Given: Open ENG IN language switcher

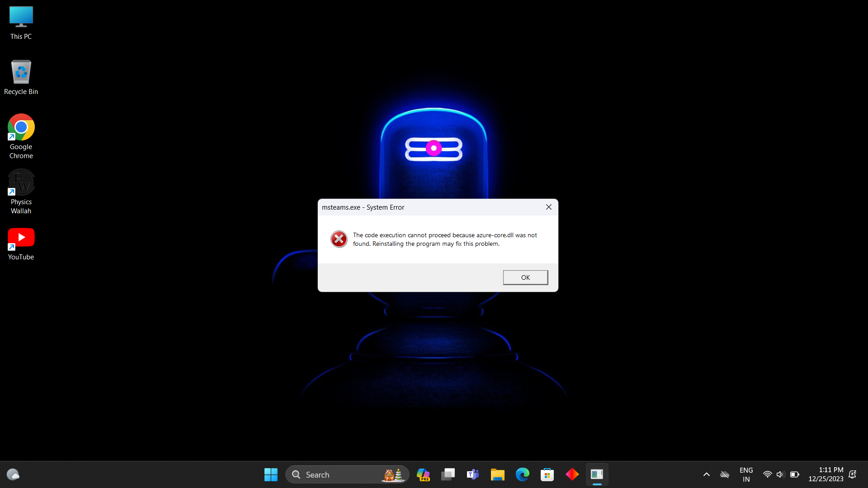Looking at the screenshot, I should [746, 474].
